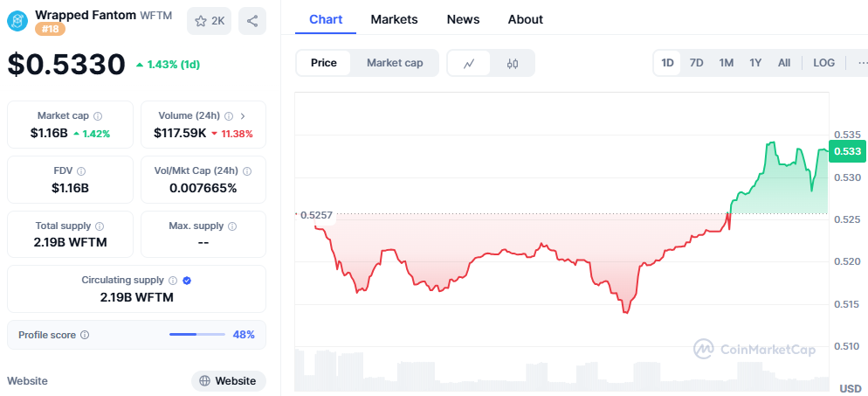Click the Wrapped Fantom coin logo
Screen dimensions: 868x396
coord(17,20)
